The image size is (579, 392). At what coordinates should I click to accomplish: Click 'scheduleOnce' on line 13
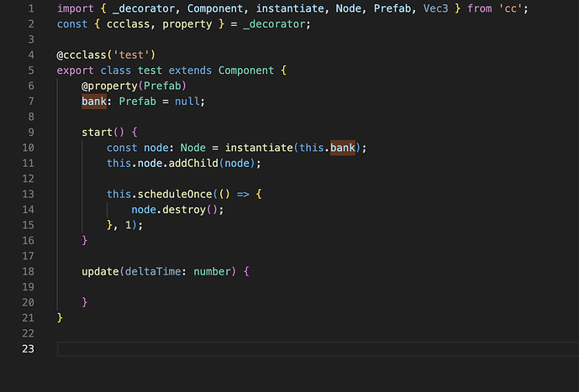pyautogui.click(x=175, y=195)
